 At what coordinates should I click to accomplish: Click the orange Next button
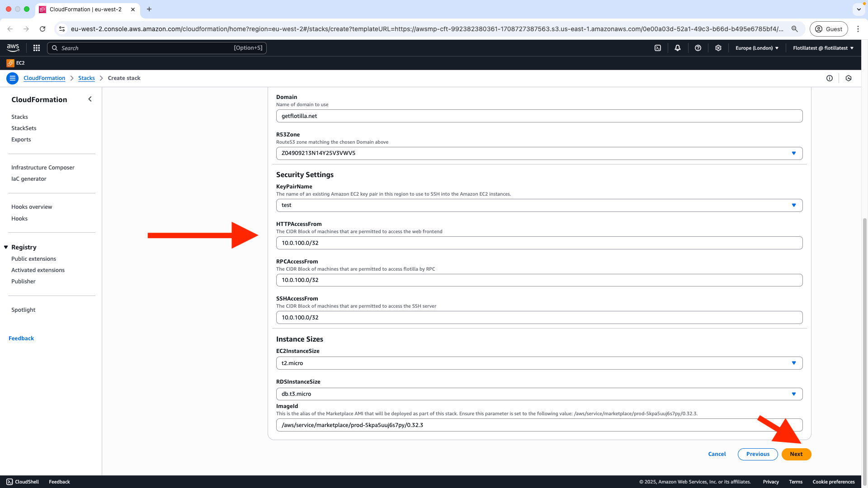(796, 454)
